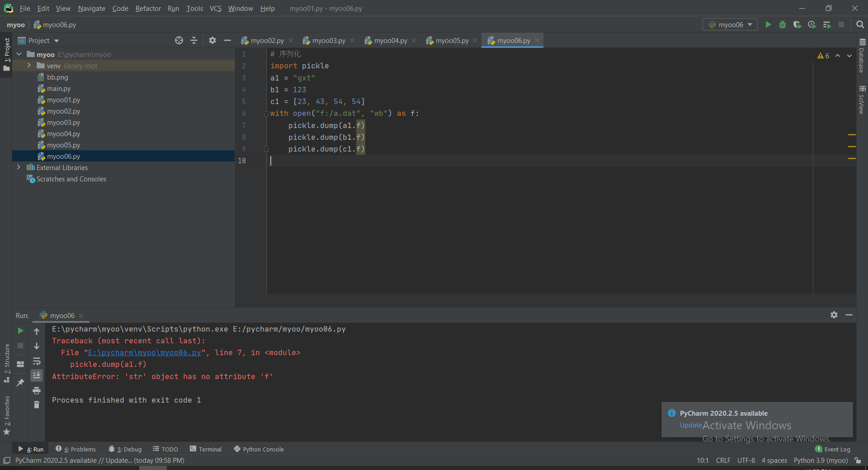Open the Navigate menu
The height and width of the screenshot is (470, 868).
91,8
